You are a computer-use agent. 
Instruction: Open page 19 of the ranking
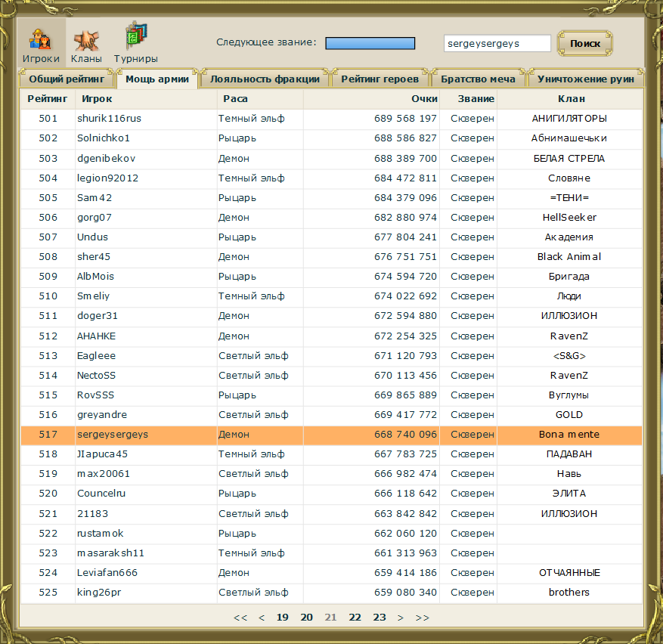pos(282,618)
